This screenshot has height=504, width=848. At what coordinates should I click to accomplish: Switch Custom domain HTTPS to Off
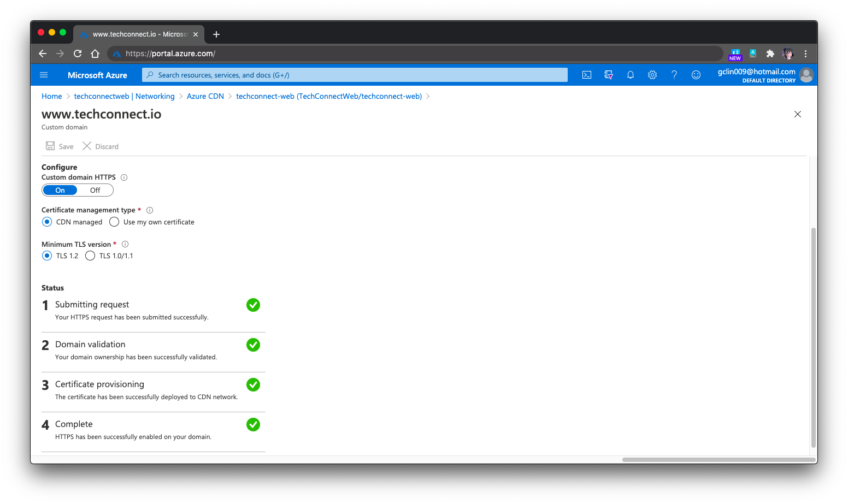(95, 190)
